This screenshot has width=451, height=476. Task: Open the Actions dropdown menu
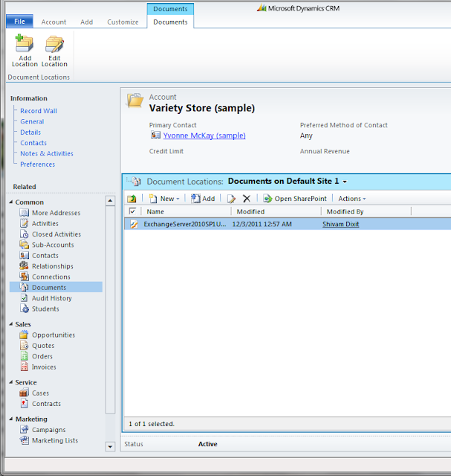352,199
